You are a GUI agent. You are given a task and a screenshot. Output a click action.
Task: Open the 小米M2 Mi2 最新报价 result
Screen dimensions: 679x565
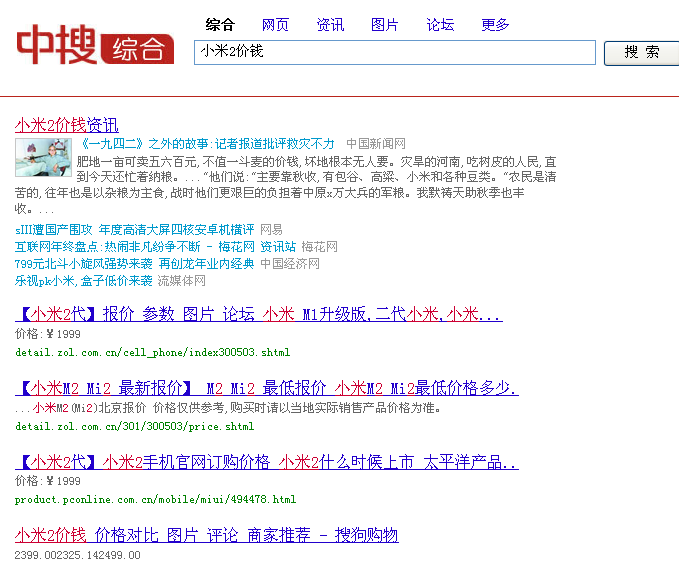tap(266, 388)
